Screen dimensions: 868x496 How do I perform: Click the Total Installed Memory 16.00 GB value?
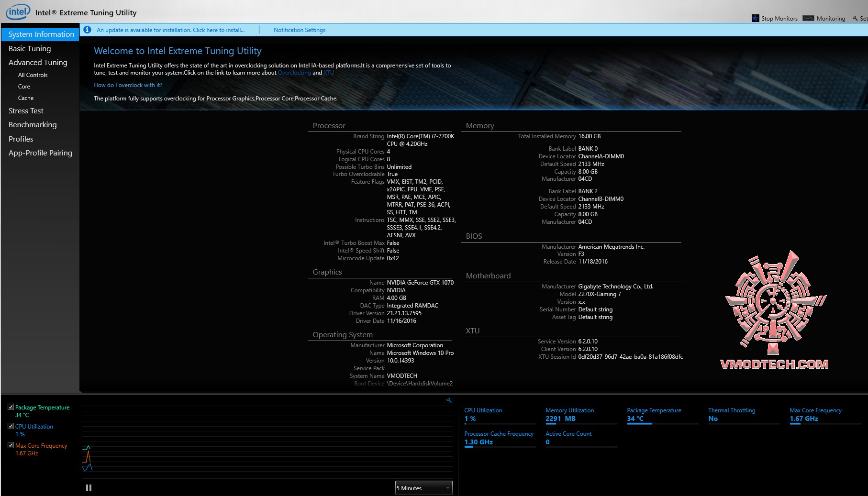pyautogui.click(x=589, y=136)
